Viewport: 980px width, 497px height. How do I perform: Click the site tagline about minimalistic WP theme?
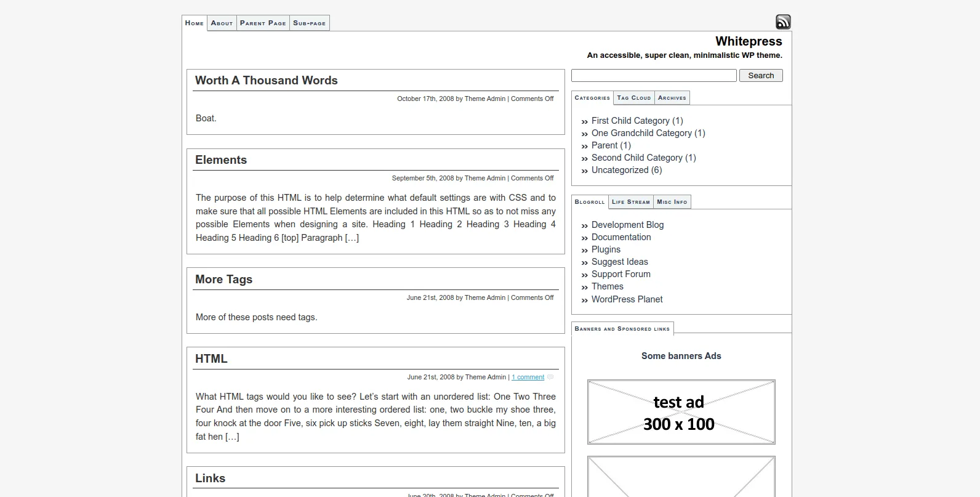click(x=685, y=55)
